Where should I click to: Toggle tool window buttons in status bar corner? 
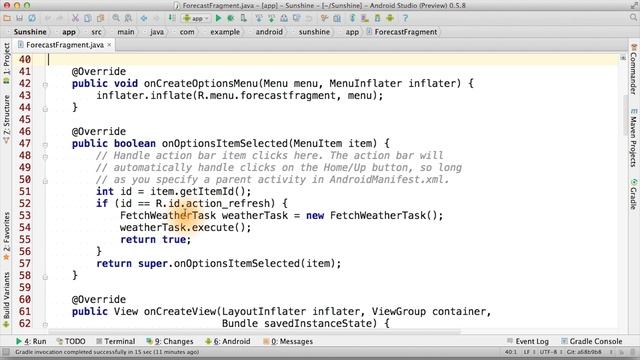(x=6, y=352)
